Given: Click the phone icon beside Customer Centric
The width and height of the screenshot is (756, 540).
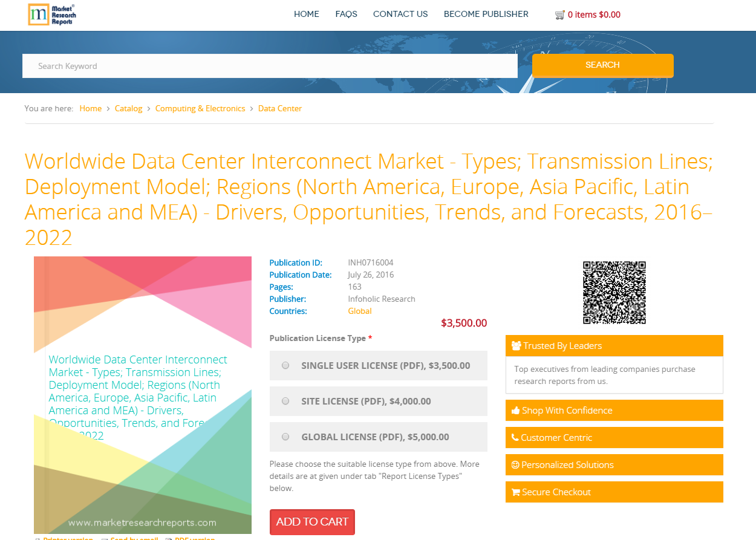Looking at the screenshot, I should [x=515, y=438].
